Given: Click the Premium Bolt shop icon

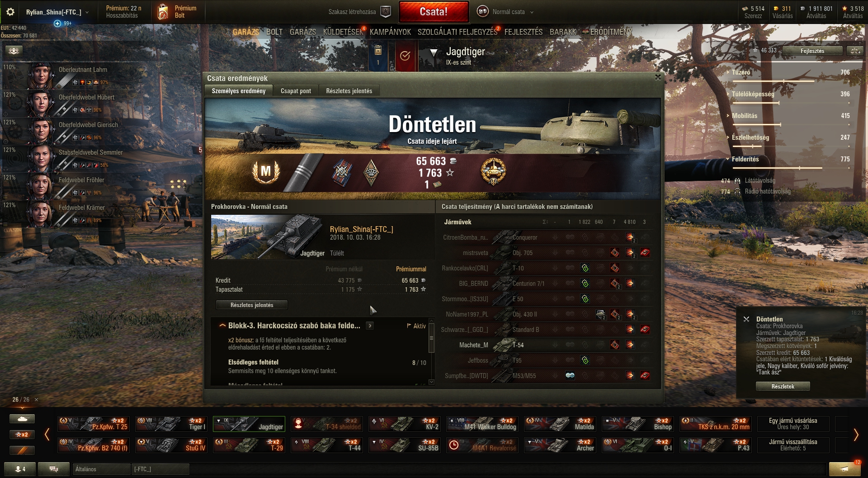Looking at the screenshot, I should tap(163, 12).
